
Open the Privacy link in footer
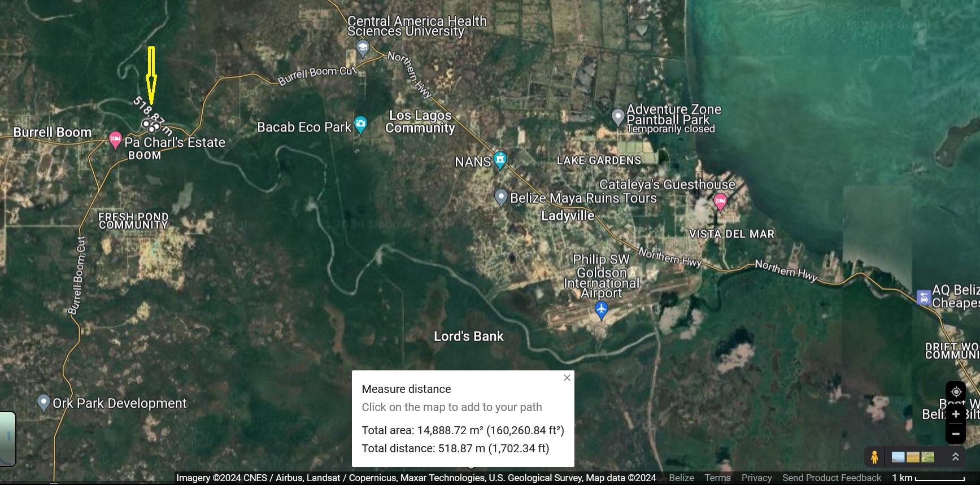(x=756, y=478)
